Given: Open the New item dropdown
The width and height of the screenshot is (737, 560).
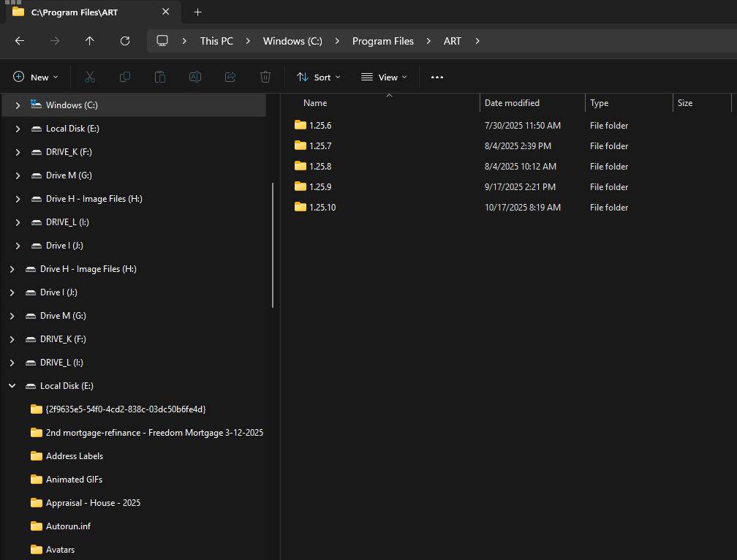Looking at the screenshot, I should pyautogui.click(x=36, y=77).
